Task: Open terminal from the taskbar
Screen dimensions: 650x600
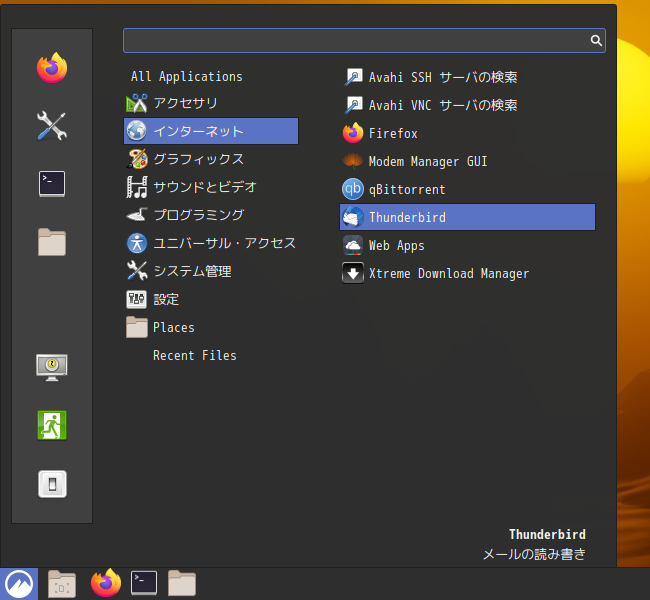Action: coord(144,583)
